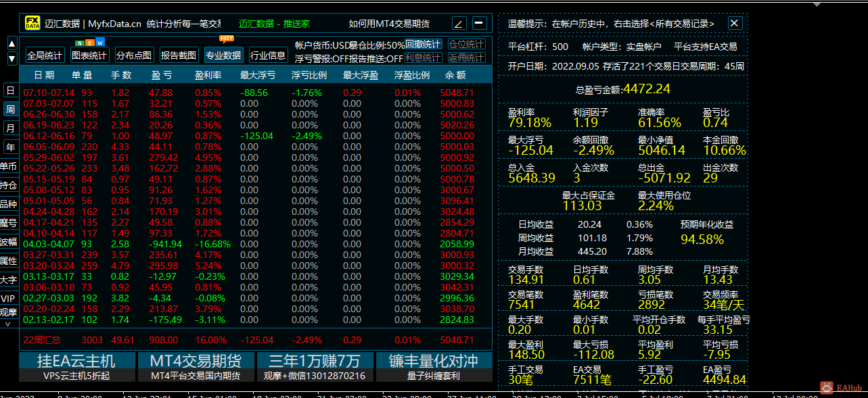Select 仓位统计 position statistics
This screenshot has height=398, width=868.
(x=467, y=44)
